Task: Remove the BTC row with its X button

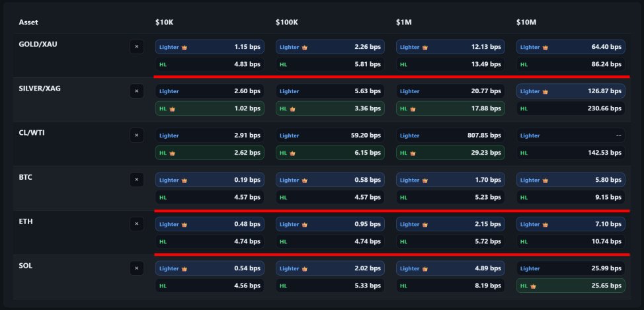Action: click(x=137, y=180)
